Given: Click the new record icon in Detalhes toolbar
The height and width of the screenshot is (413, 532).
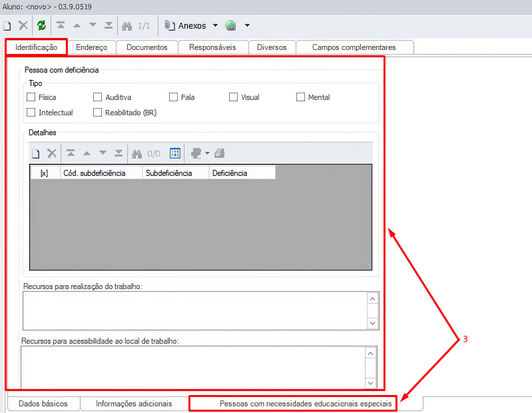Looking at the screenshot, I should click(x=36, y=154).
